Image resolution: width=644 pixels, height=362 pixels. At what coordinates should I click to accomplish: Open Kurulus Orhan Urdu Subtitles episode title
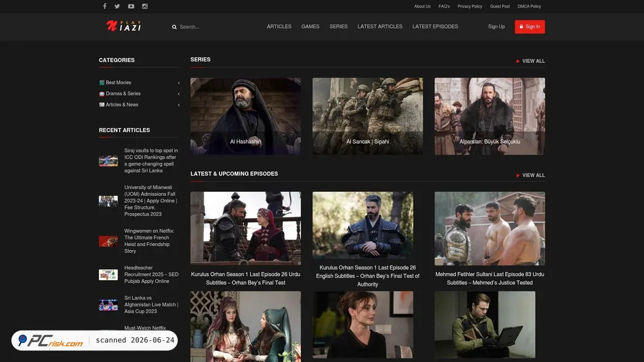(x=246, y=278)
